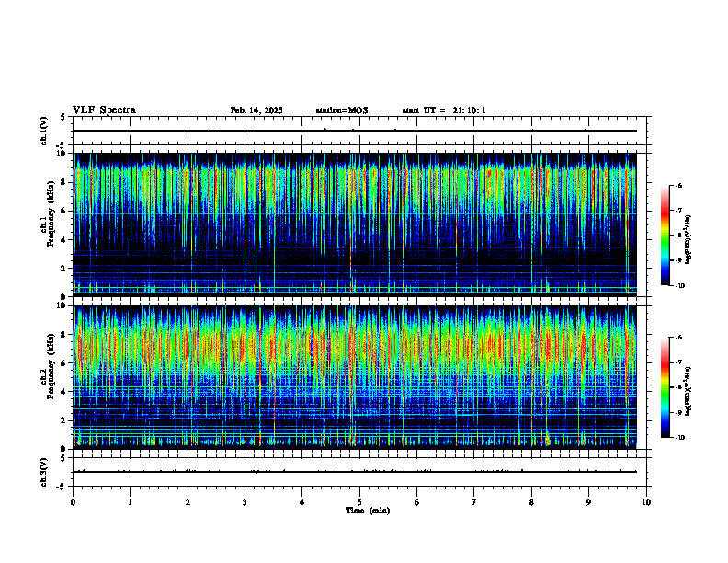Click the ch.3 voltage waveform trace line
The height and width of the screenshot is (563, 728).
coord(355,472)
